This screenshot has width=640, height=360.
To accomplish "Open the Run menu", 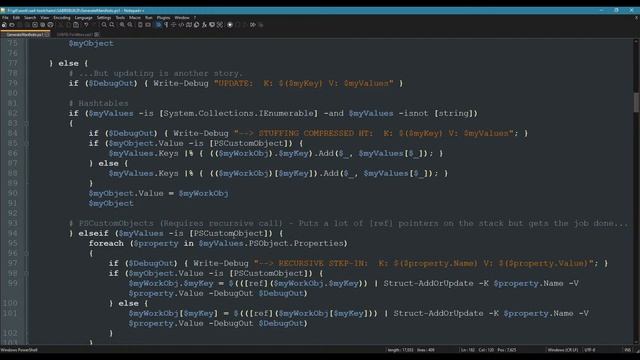I will [149, 18].
